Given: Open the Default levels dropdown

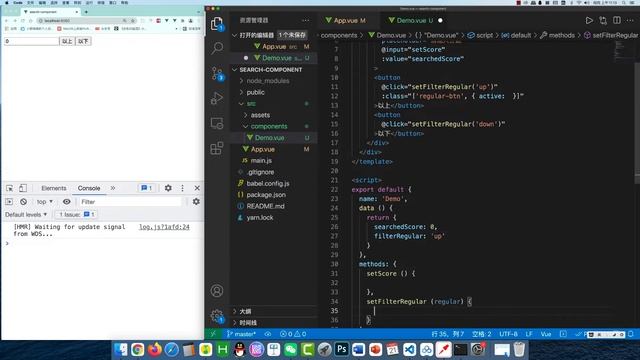Looking at the screenshot, I should (x=26, y=215).
